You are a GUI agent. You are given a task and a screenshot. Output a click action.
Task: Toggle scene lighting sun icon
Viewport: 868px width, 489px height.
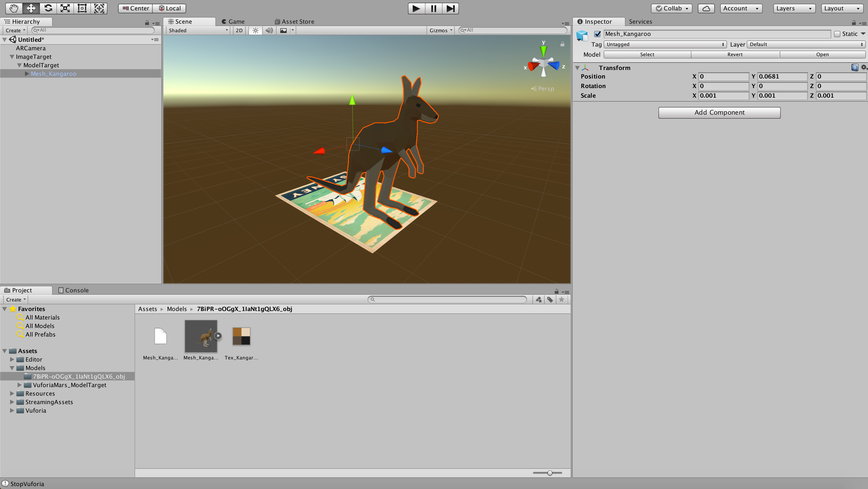click(255, 30)
